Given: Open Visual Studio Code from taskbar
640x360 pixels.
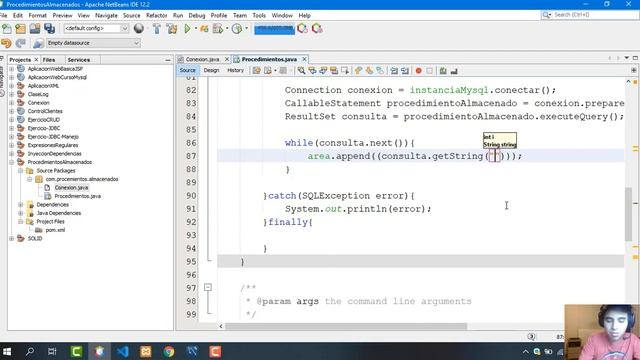Looking at the screenshot, I should [122, 351].
